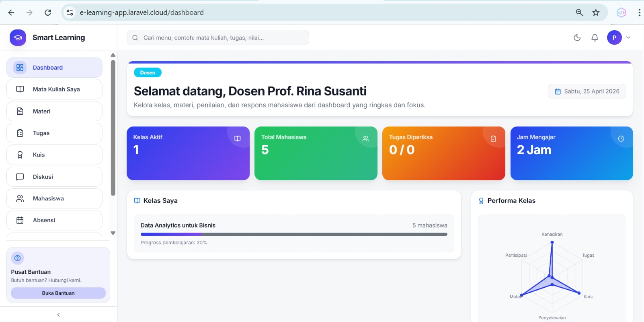The image size is (644, 322).
Task: Click the magnifier icon in the search field
Action: point(135,37)
